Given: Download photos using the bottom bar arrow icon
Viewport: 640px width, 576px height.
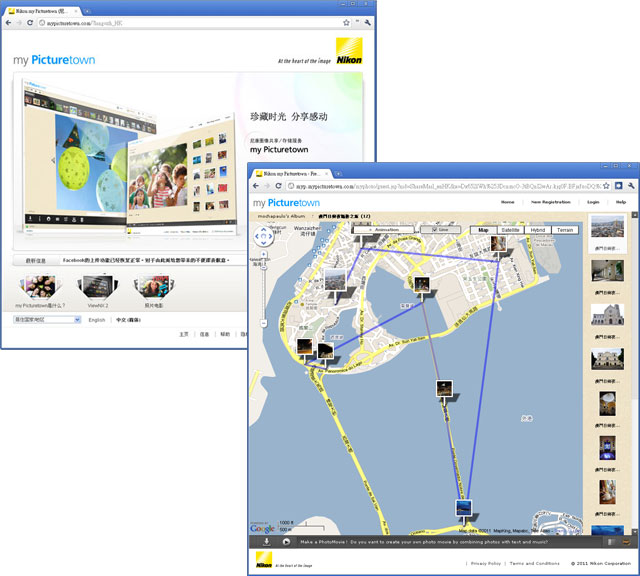Looking at the screenshot, I should (266, 542).
